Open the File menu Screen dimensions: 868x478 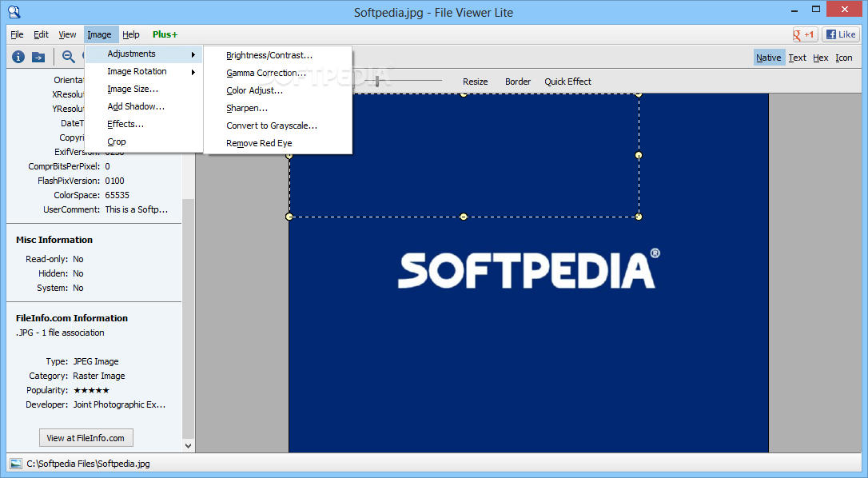(x=17, y=34)
